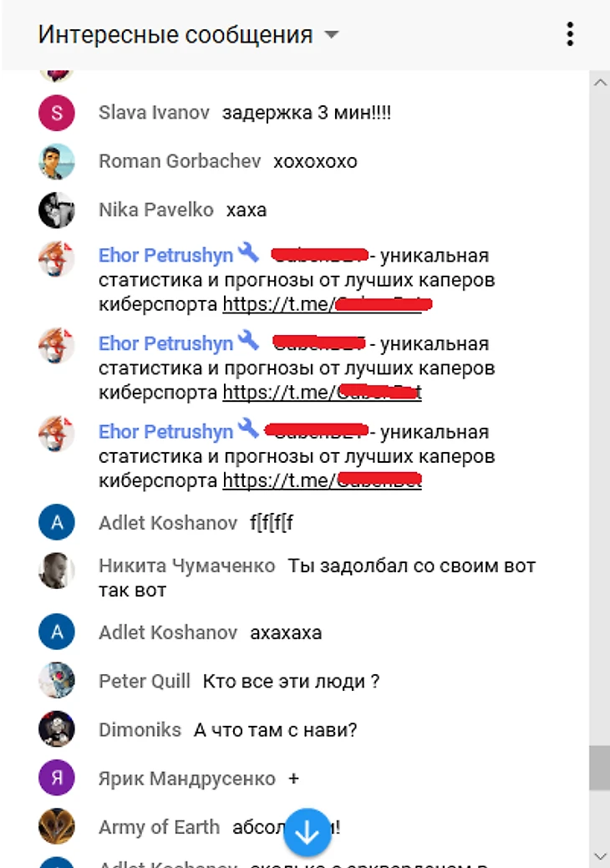The height and width of the screenshot is (868, 610).
Task: Click the moderator wrench beside first Ehor Petrushyn
Action: click(248, 253)
